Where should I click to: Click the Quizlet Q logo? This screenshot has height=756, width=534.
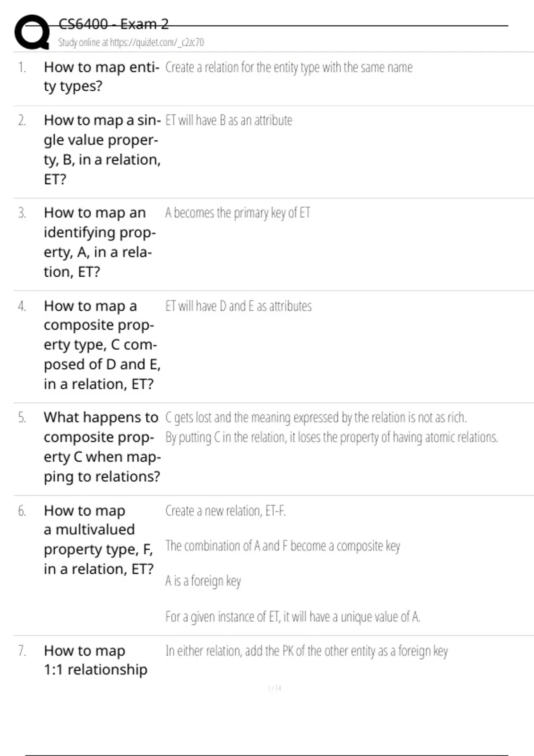[32, 32]
